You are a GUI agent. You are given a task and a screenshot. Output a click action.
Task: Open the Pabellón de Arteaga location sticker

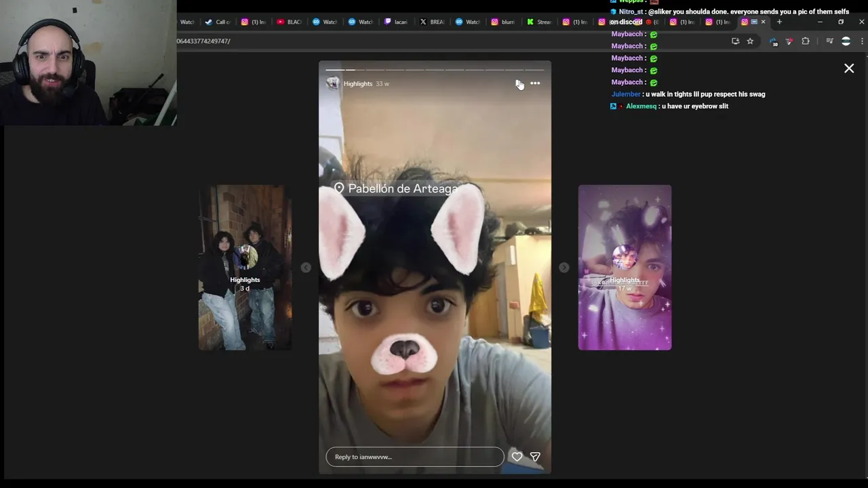pos(396,188)
